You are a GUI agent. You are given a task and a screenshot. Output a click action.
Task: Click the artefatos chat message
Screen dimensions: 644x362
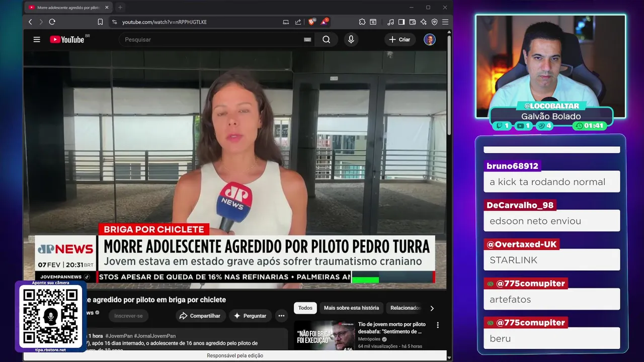click(551, 299)
